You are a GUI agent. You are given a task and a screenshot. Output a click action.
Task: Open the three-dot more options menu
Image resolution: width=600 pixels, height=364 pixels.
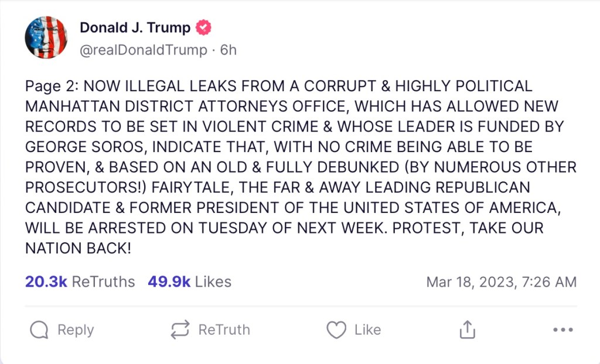(562, 331)
